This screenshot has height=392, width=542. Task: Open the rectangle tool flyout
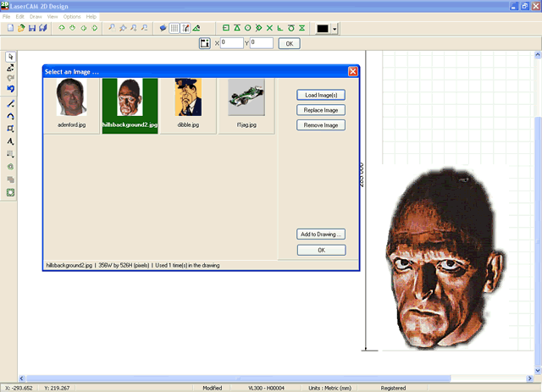[10, 129]
